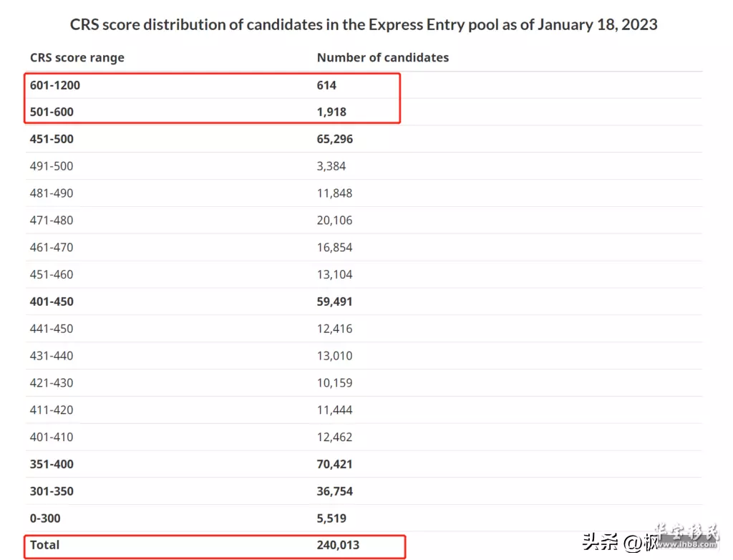Select the 0-300 score range row
The width and height of the screenshot is (733, 560).
tap(364, 518)
